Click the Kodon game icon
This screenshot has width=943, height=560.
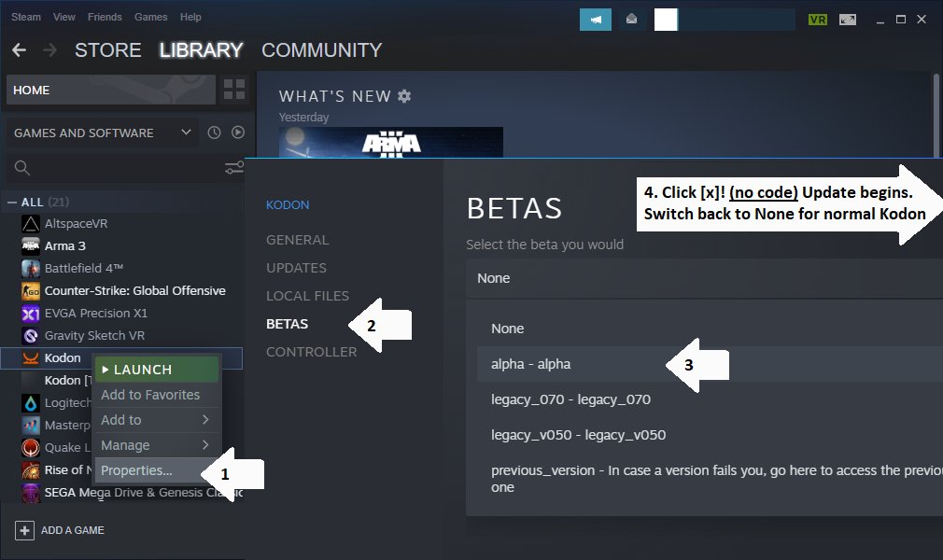click(x=31, y=357)
